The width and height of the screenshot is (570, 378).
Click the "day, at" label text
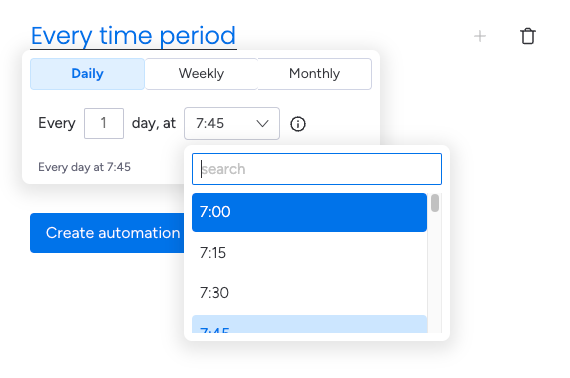click(x=154, y=124)
